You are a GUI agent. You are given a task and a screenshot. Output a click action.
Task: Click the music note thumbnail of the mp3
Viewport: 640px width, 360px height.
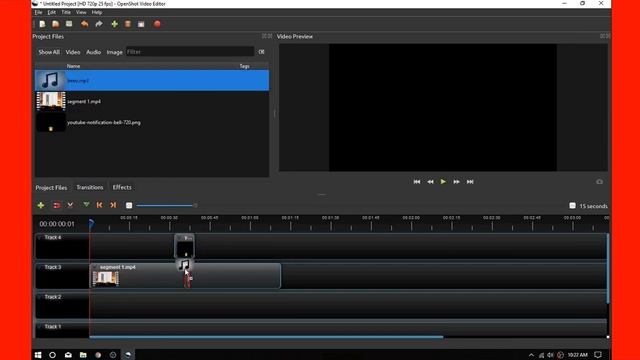pos(51,80)
